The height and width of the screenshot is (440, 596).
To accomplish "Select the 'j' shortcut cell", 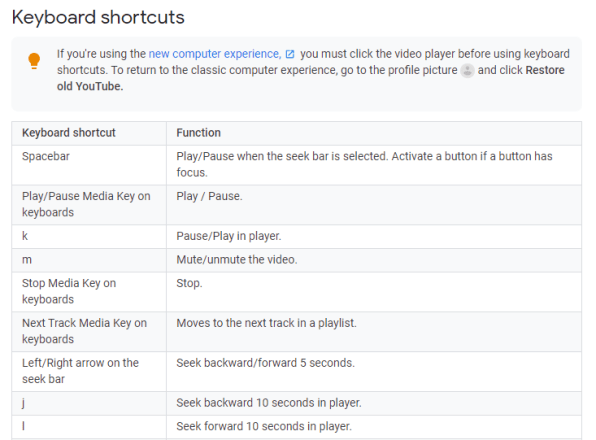I will (x=89, y=403).
